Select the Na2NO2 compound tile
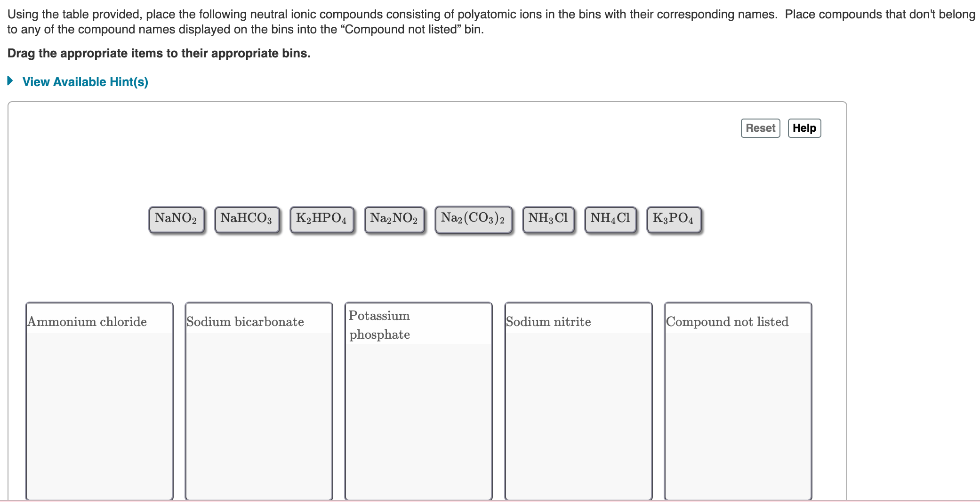This screenshot has height=502, width=980. click(x=394, y=218)
